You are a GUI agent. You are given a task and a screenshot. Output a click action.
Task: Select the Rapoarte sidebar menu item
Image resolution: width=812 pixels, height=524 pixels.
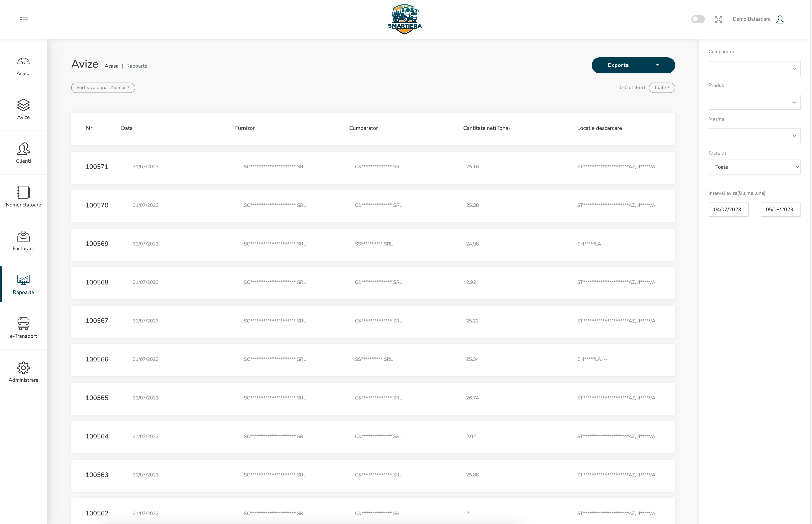tap(23, 284)
